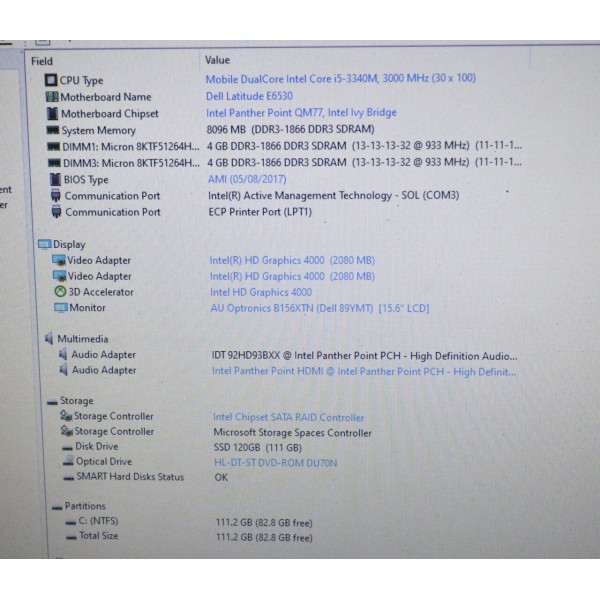Click the CPU Type row icon
The width and height of the screenshot is (600, 600).
pos(51,80)
